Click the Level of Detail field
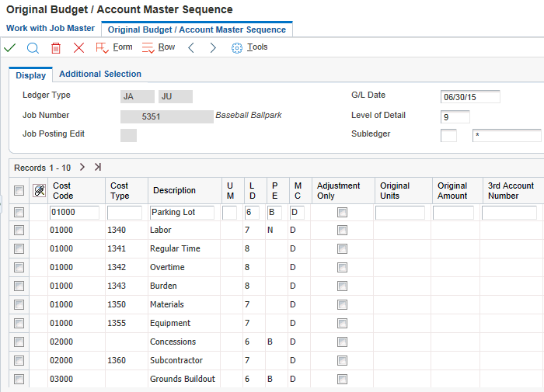The height and width of the screenshot is (392, 544). pyautogui.click(x=455, y=116)
